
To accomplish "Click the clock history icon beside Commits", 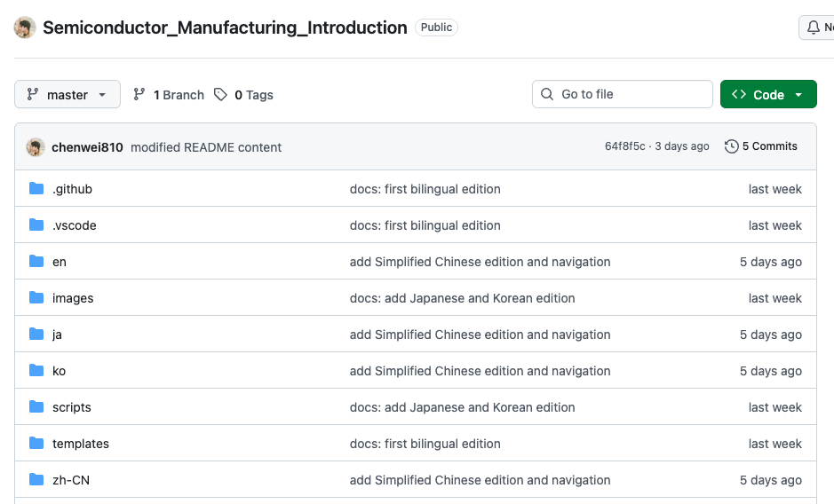I will coord(731,146).
